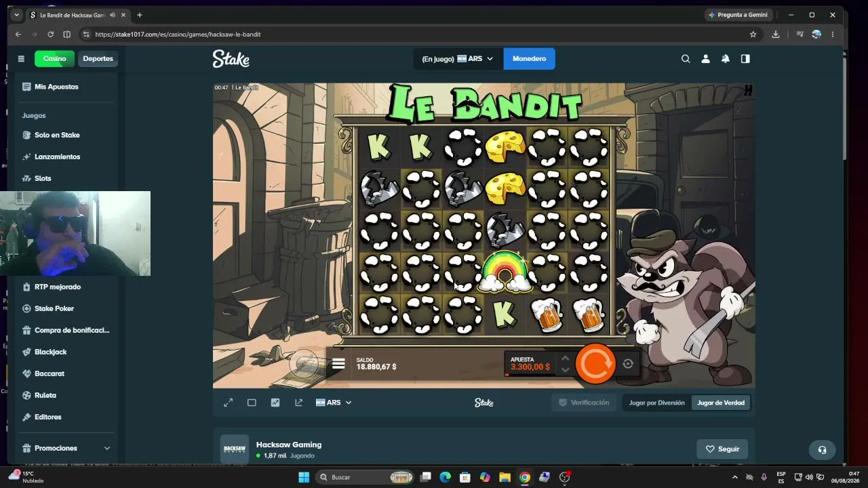Open live support headset button
This screenshot has height=488, width=868.
(822, 449)
